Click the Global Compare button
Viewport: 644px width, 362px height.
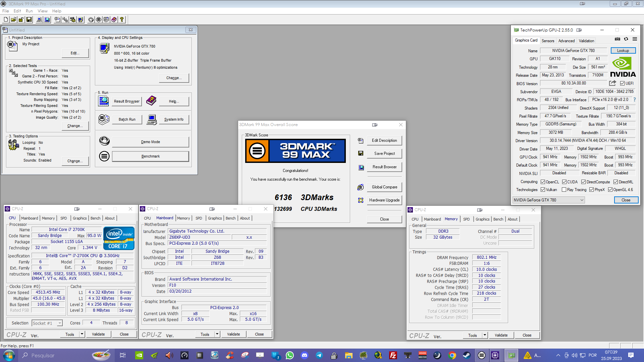(384, 187)
